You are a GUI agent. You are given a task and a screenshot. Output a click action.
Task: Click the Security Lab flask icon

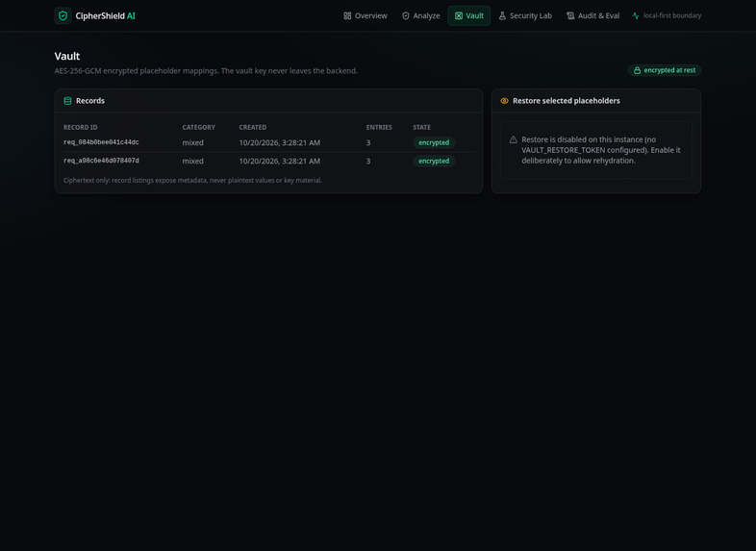[x=502, y=16]
